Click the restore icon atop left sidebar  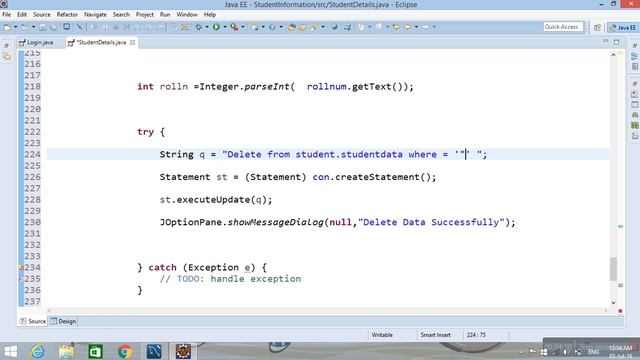(6, 45)
